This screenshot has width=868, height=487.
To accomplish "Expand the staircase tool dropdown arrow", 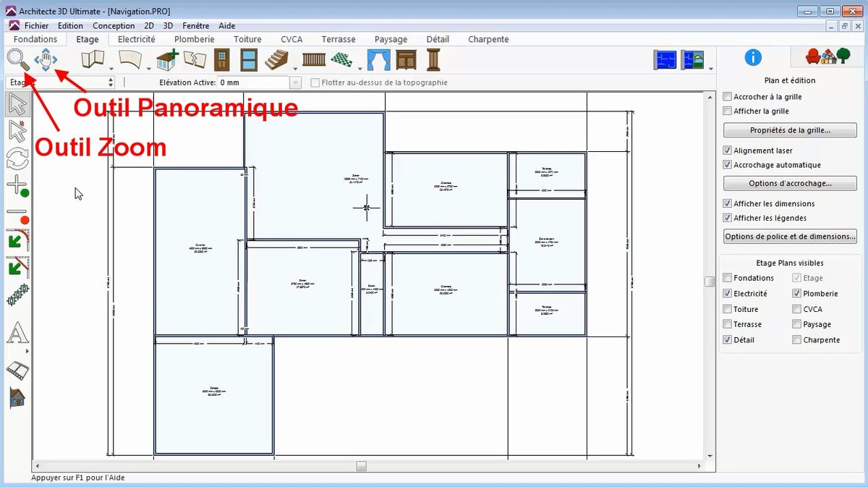I will tap(295, 68).
